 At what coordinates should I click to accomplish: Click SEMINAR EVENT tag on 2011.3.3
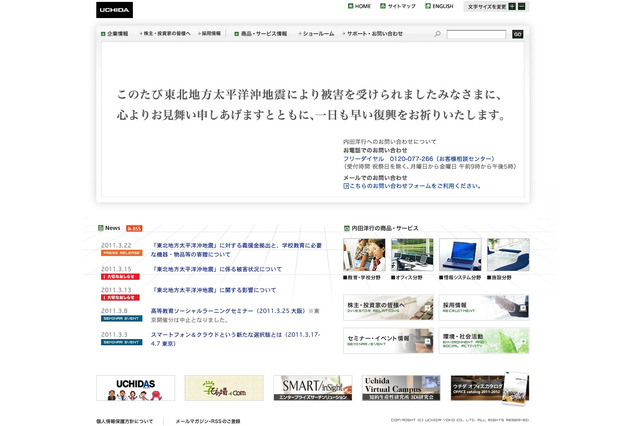pyautogui.click(x=122, y=342)
